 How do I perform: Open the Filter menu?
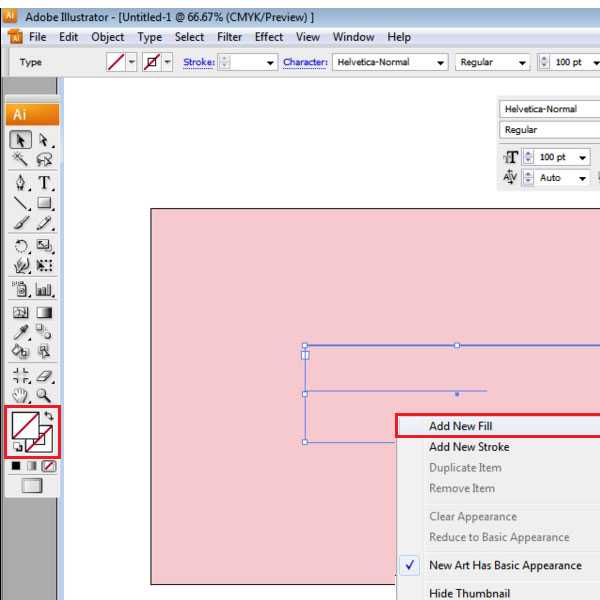click(230, 37)
